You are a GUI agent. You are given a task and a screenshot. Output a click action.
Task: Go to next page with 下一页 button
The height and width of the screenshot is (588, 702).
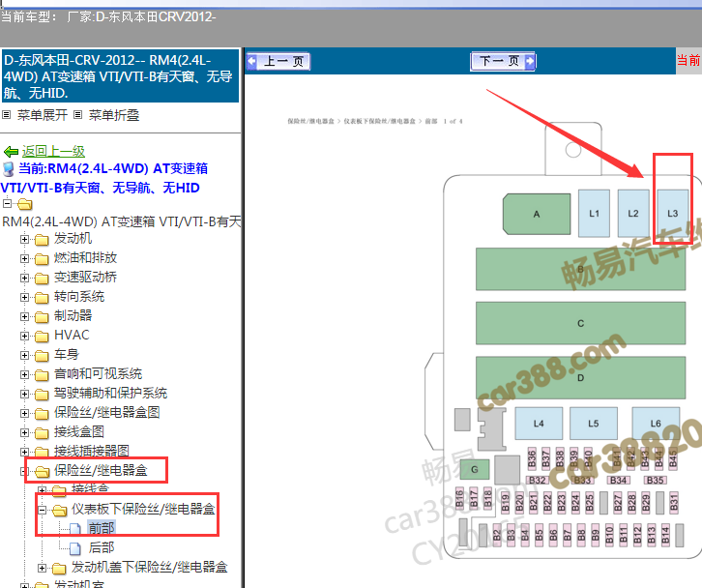pyautogui.click(x=503, y=61)
